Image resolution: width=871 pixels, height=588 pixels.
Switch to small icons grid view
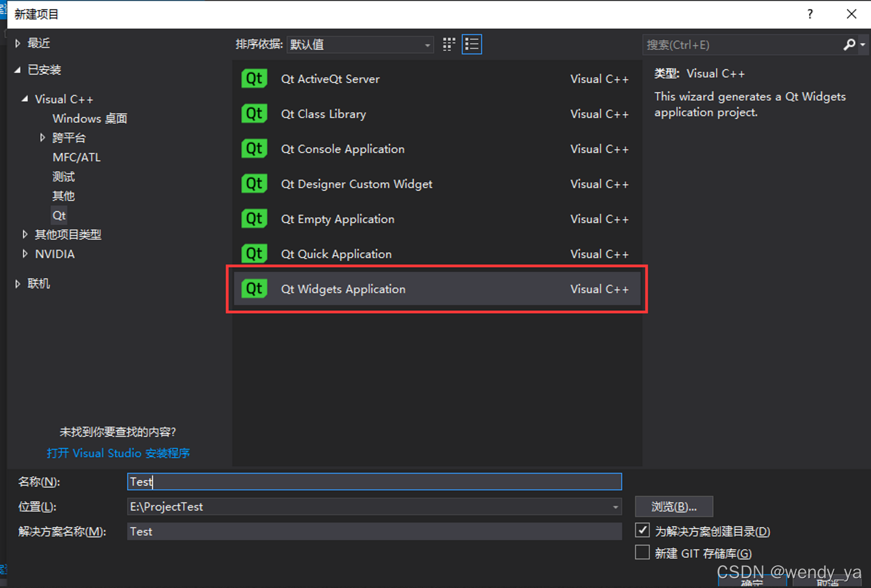coord(449,44)
